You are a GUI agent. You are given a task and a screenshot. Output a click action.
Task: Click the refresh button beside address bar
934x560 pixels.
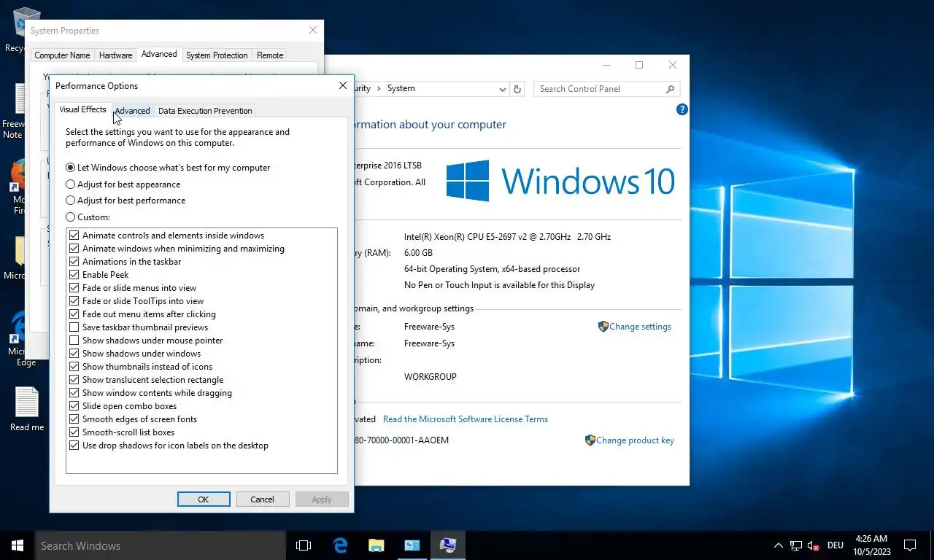click(517, 89)
